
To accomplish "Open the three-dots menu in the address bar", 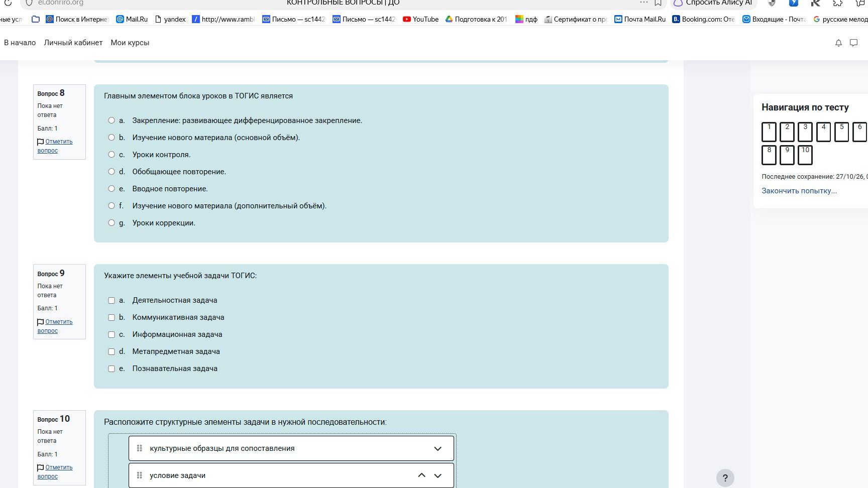I will pos(644,3).
